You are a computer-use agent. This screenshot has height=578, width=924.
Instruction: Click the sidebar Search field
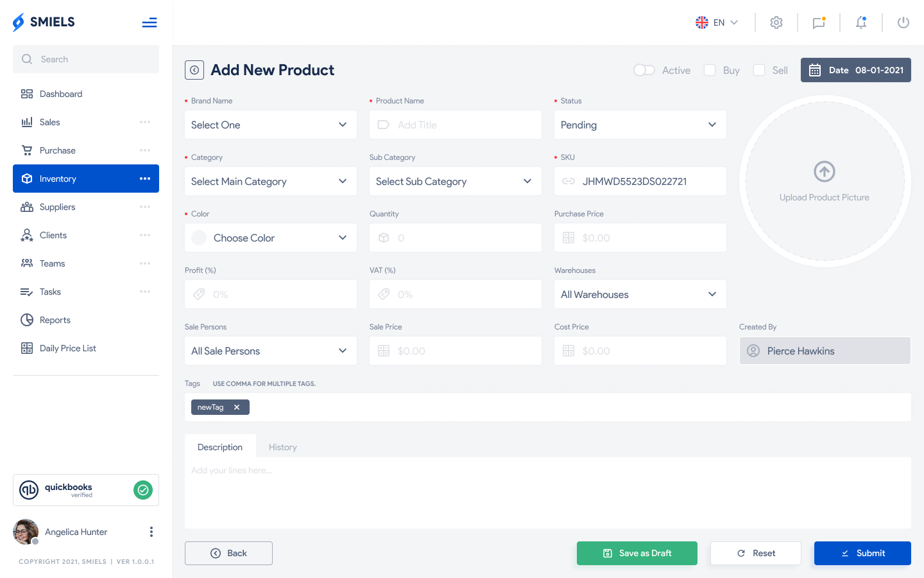tap(86, 59)
